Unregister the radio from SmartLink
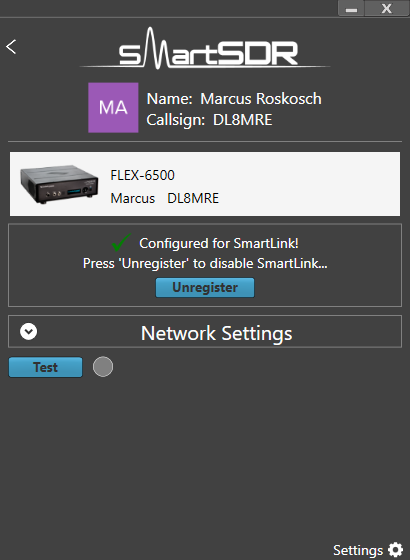This screenshot has height=560, width=410. tap(205, 288)
